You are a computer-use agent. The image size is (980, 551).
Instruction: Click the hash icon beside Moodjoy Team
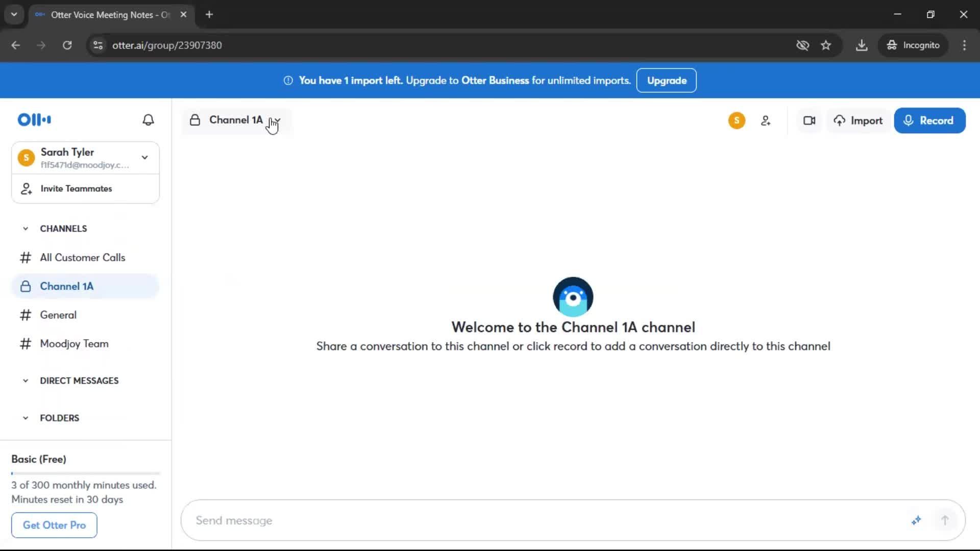click(26, 344)
